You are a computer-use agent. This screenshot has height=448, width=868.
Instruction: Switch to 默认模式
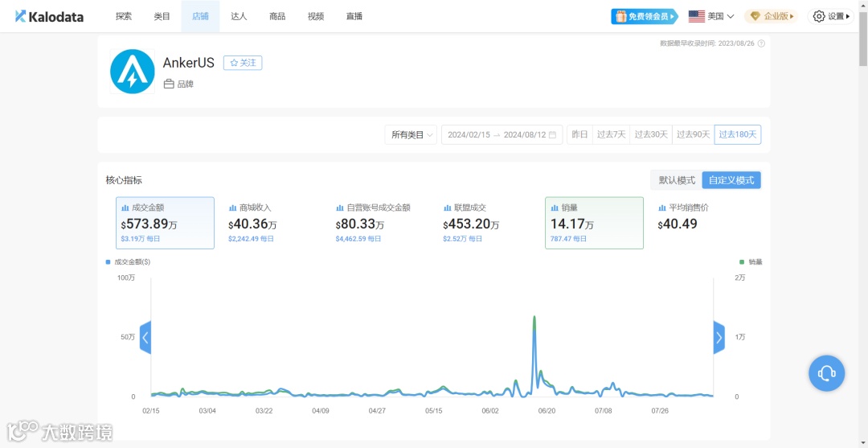[x=677, y=180]
